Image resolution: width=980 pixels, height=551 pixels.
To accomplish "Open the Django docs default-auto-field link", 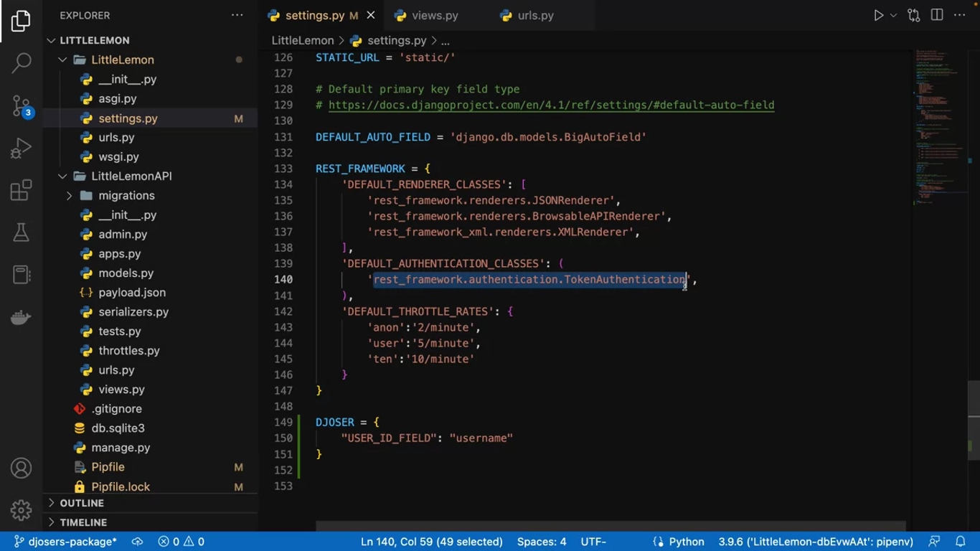I will pyautogui.click(x=551, y=105).
